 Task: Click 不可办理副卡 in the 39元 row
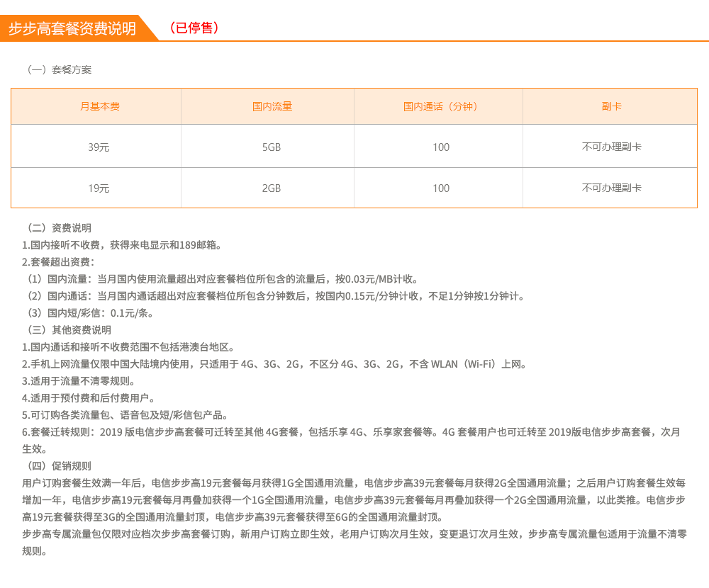pyautogui.click(x=611, y=147)
